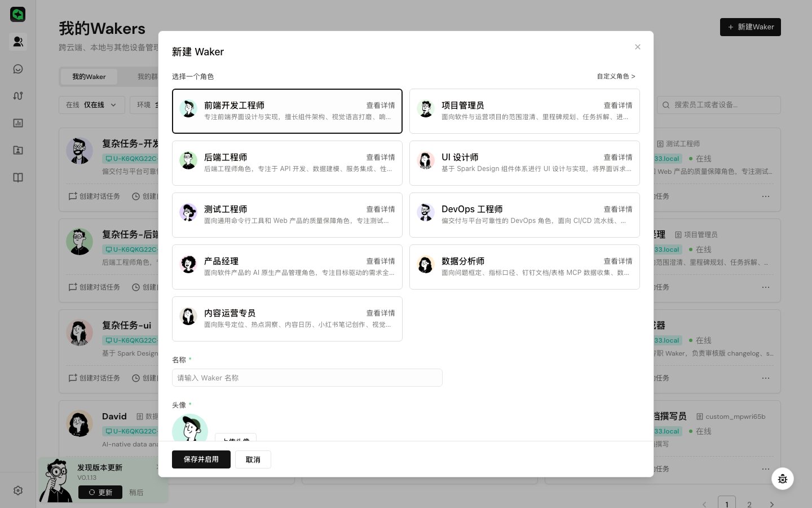This screenshot has height=508, width=812.
Task: Open the chat bubble icon in sidebar
Action: (x=18, y=69)
